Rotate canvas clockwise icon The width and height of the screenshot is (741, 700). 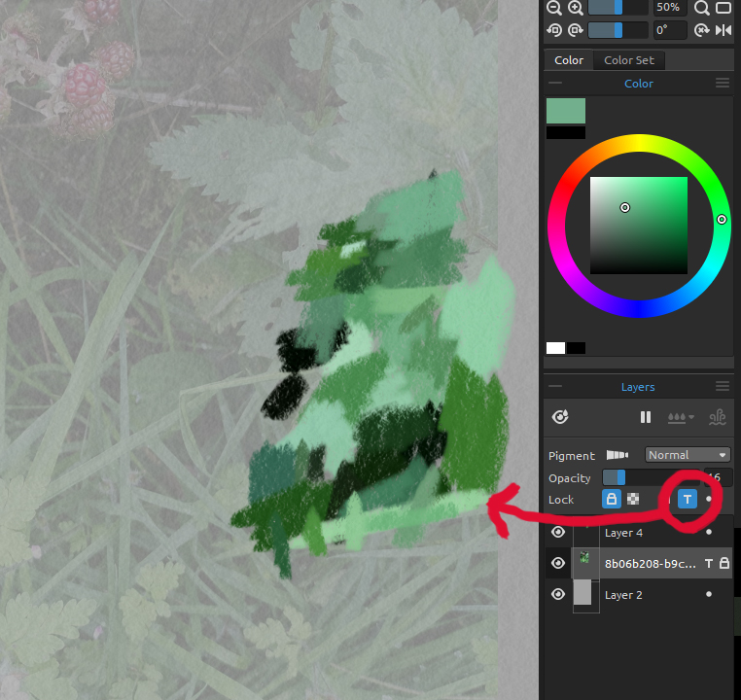(x=575, y=30)
